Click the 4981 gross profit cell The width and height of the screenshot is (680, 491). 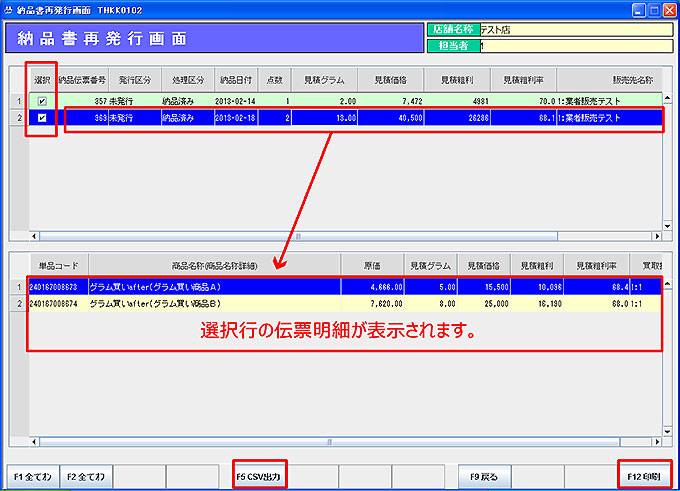tap(457, 101)
